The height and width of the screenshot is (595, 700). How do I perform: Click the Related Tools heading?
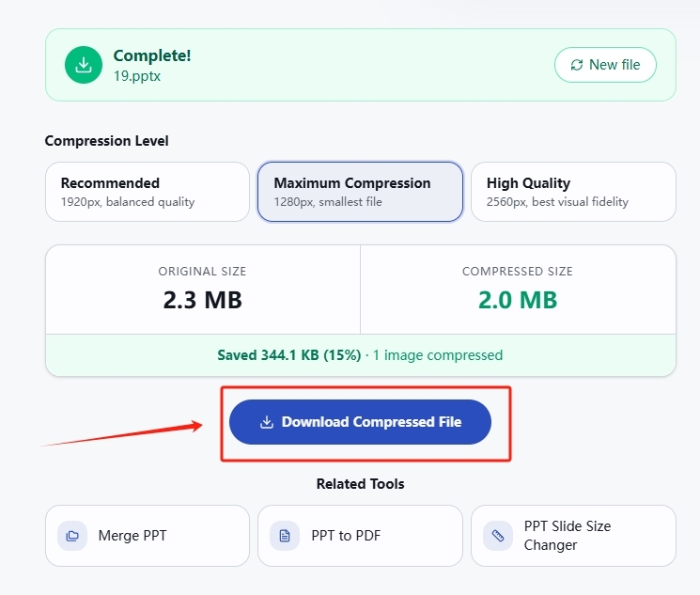click(360, 484)
